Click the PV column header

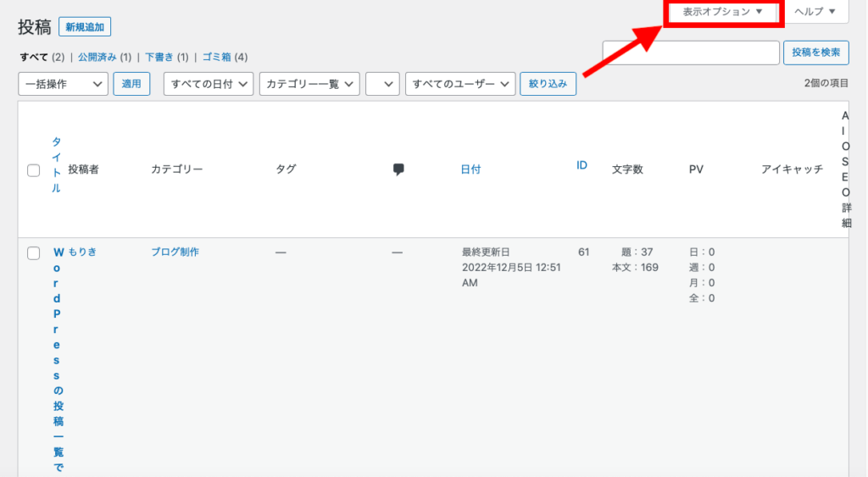pos(696,169)
